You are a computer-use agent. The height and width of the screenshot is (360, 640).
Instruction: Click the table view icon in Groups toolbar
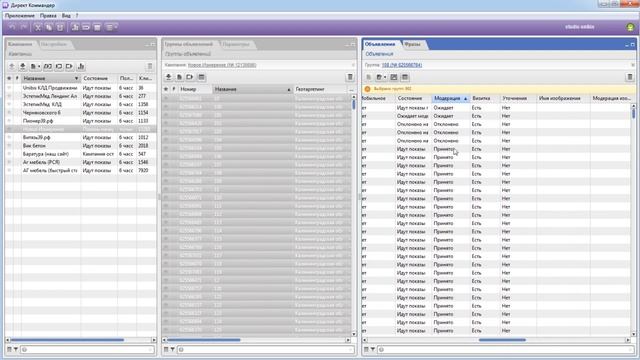click(x=201, y=77)
